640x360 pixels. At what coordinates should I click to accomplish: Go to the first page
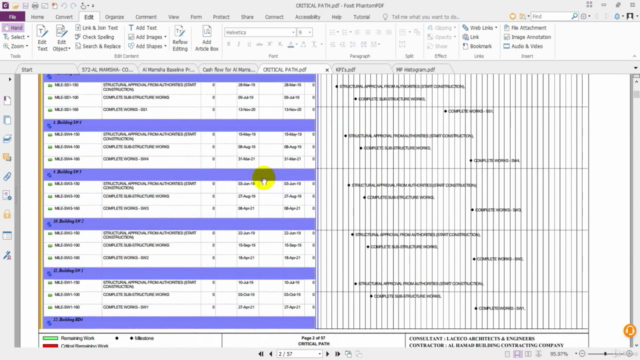[261, 354]
